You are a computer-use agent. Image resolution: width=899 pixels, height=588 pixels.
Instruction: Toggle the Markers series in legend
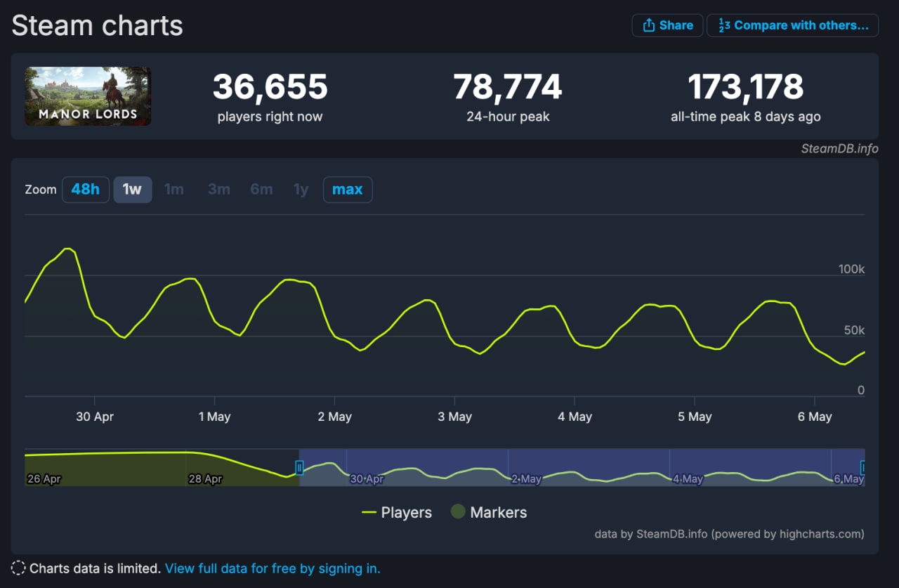coord(489,513)
